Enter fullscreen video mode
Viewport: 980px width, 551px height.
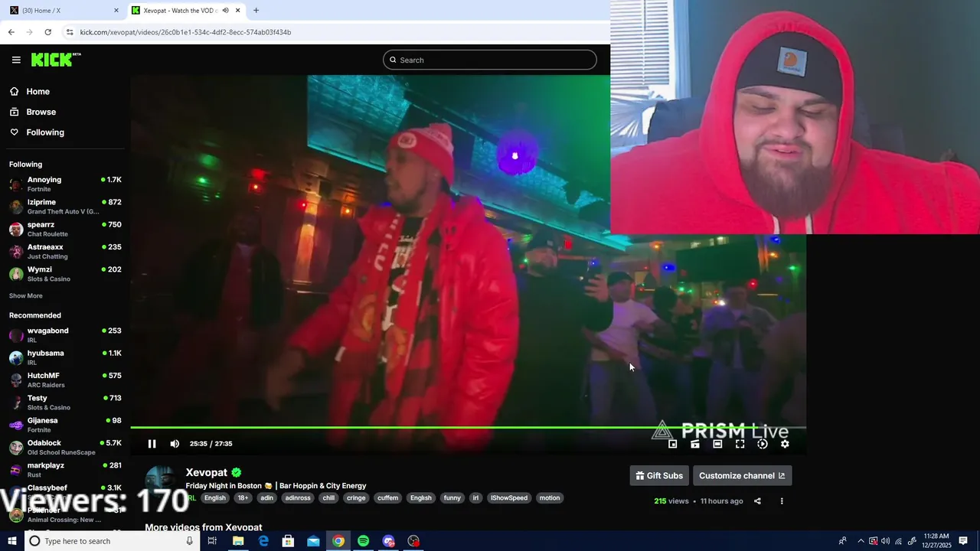(740, 444)
